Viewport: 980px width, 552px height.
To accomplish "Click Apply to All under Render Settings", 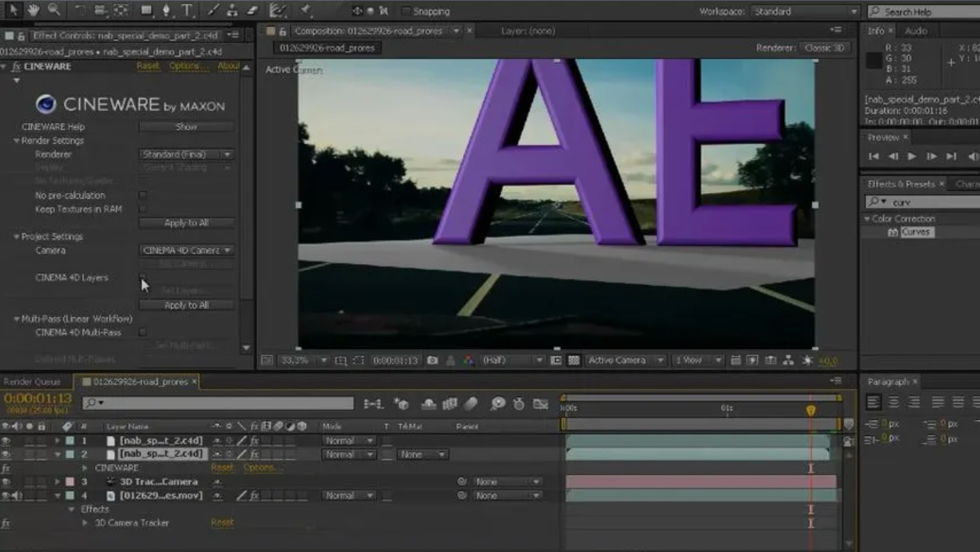I will 186,222.
